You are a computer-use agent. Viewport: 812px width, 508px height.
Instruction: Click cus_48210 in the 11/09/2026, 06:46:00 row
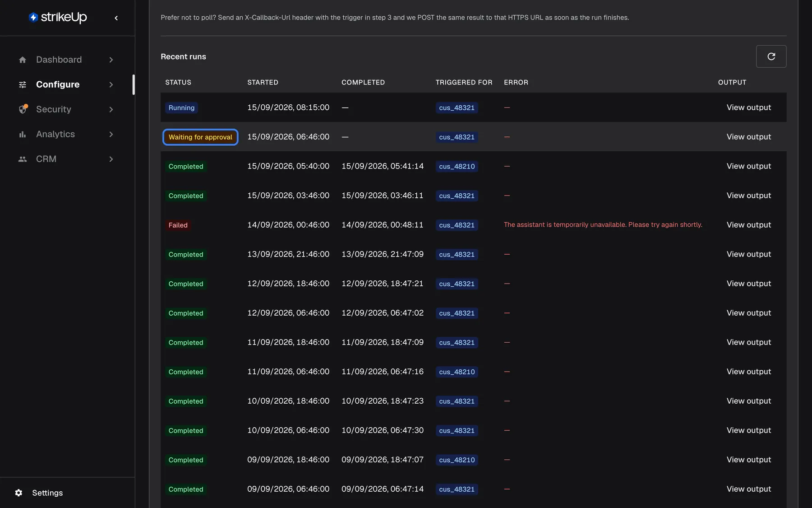[457, 372]
